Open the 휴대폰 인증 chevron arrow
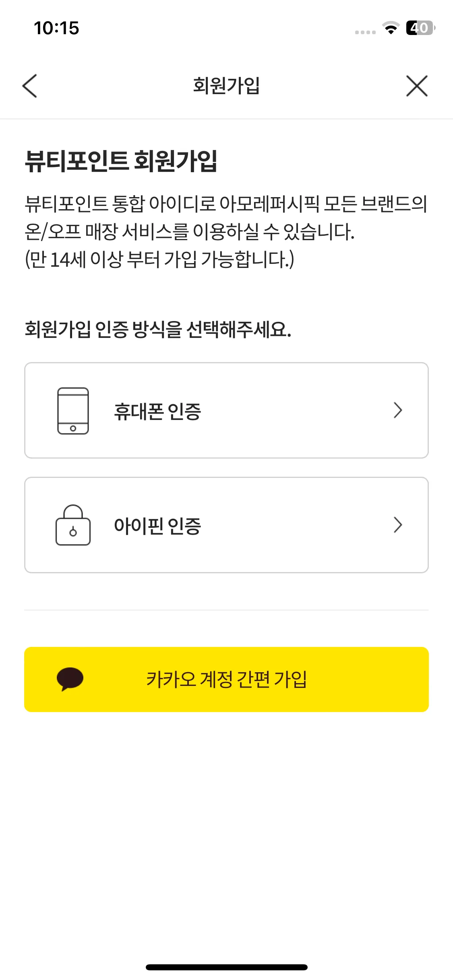The image size is (453, 980). 398,410
